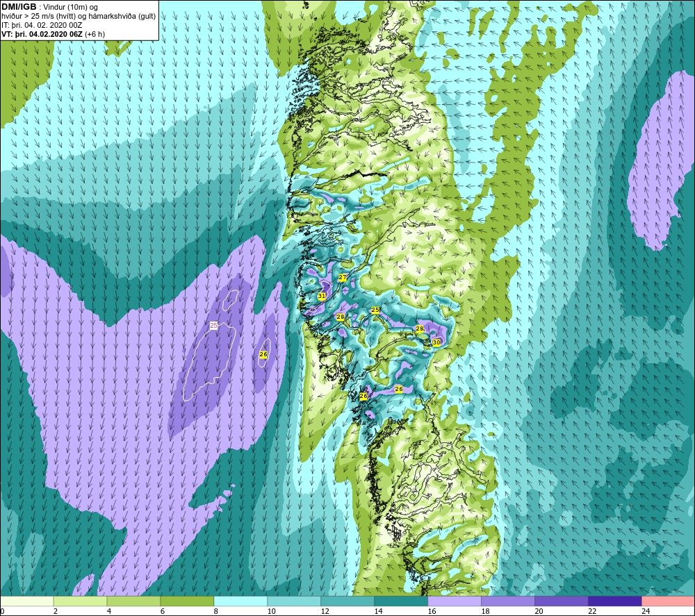Click the 20–22 m/s violet legend swatch
Viewport: 695px width, 616px height.
coord(561,601)
